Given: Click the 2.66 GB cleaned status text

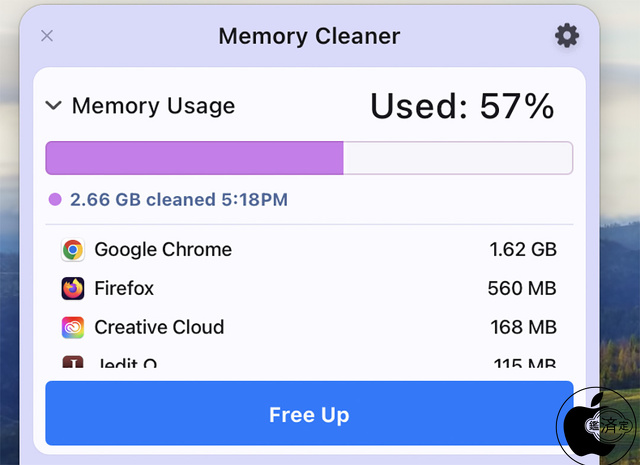Looking at the screenshot, I should tap(179, 200).
